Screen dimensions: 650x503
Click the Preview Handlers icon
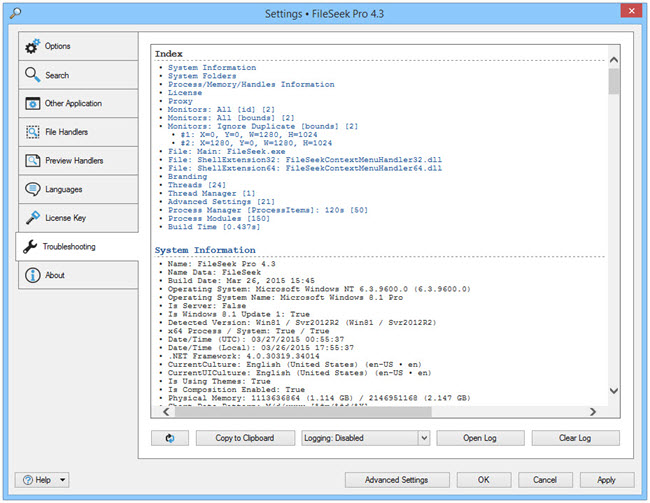pos(32,160)
